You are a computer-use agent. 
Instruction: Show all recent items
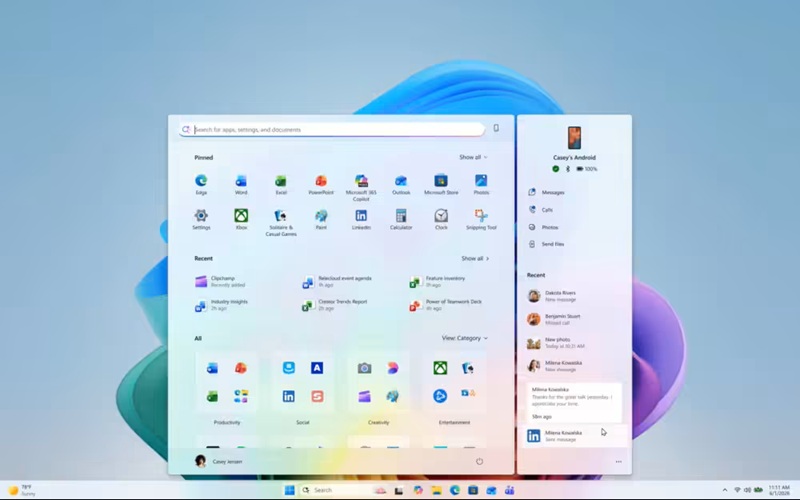click(x=475, y=259)
